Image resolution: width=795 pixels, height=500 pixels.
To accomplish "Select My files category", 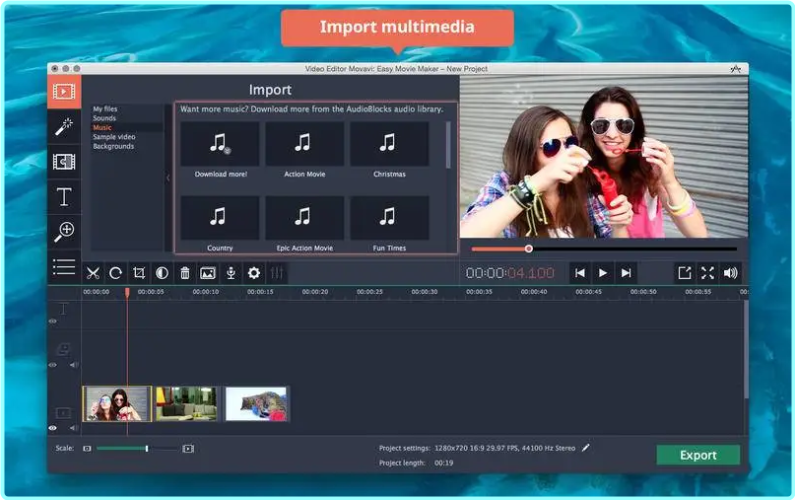I will tap(105, 109).
